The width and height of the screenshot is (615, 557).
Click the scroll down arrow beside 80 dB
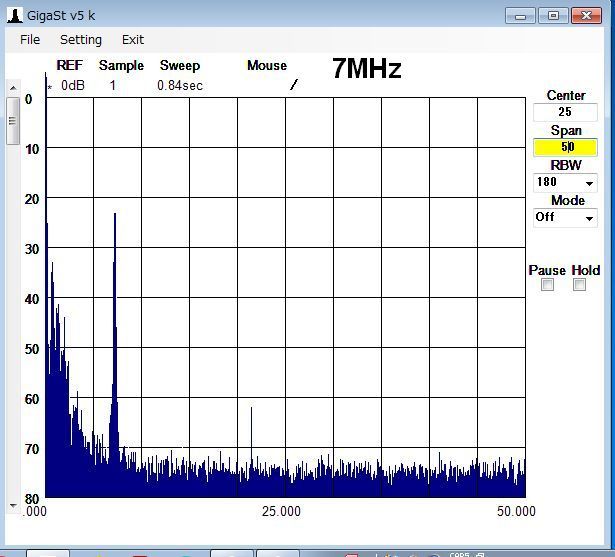pos(12,505)
